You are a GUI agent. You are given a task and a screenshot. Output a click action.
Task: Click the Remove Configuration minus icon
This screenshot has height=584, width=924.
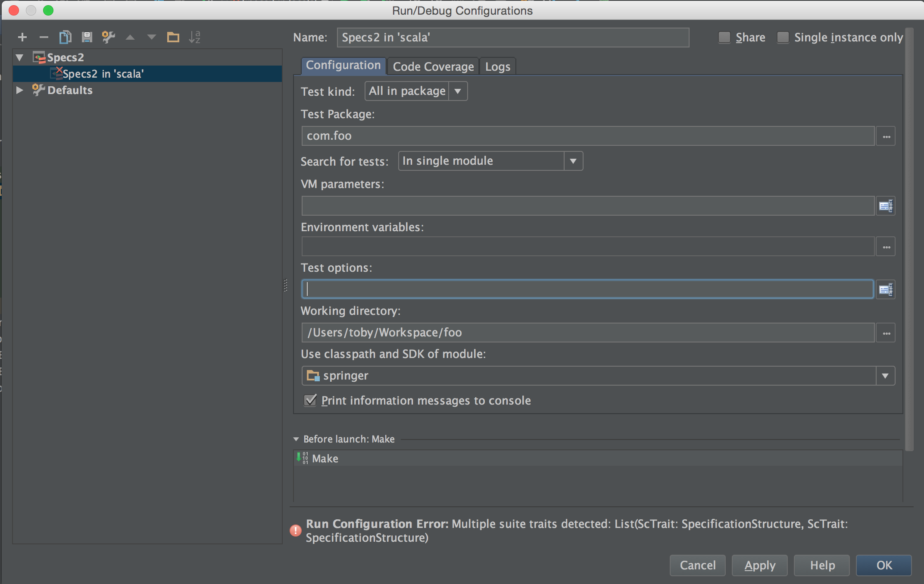44,38
